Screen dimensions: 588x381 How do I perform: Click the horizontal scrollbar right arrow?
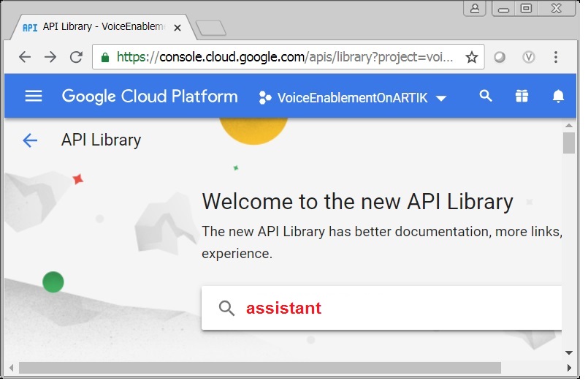point(569,368)
